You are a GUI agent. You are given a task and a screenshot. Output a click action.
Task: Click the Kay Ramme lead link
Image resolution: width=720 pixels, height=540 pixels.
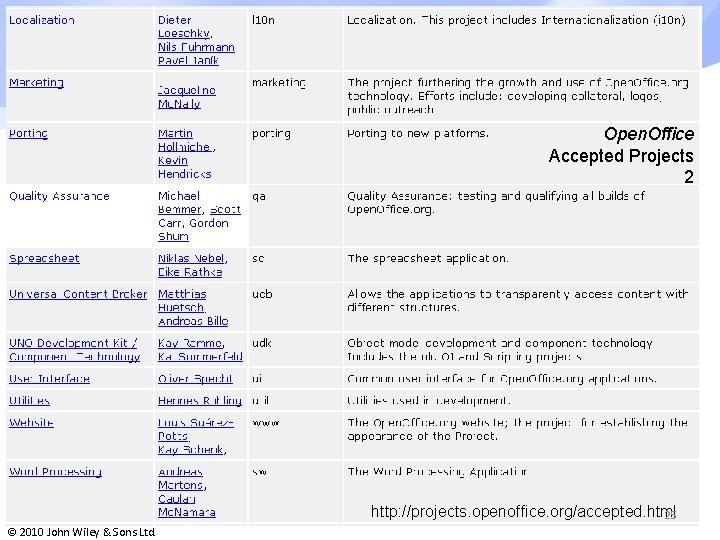click(x=190, y=343)
